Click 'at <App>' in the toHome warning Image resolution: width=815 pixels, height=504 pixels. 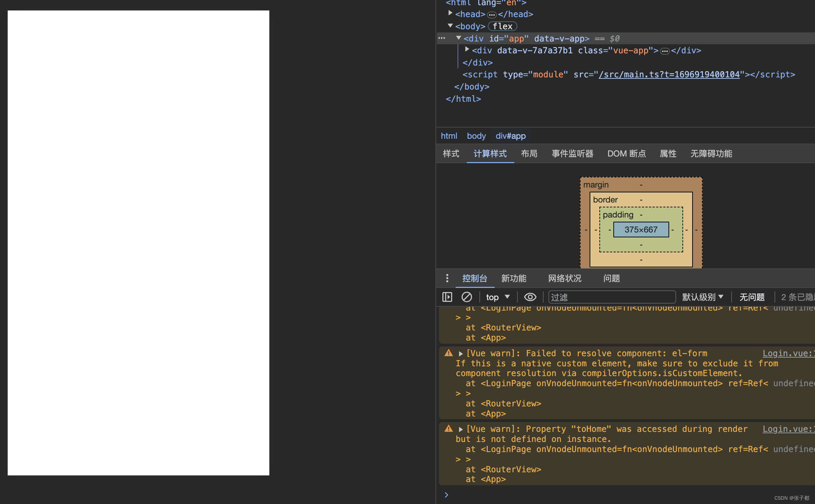486,479
